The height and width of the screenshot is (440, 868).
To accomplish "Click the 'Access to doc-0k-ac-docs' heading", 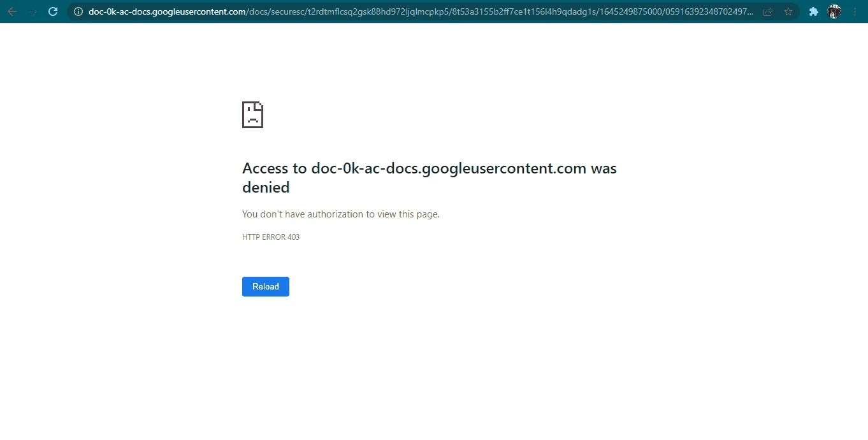I will pos(430,178).
